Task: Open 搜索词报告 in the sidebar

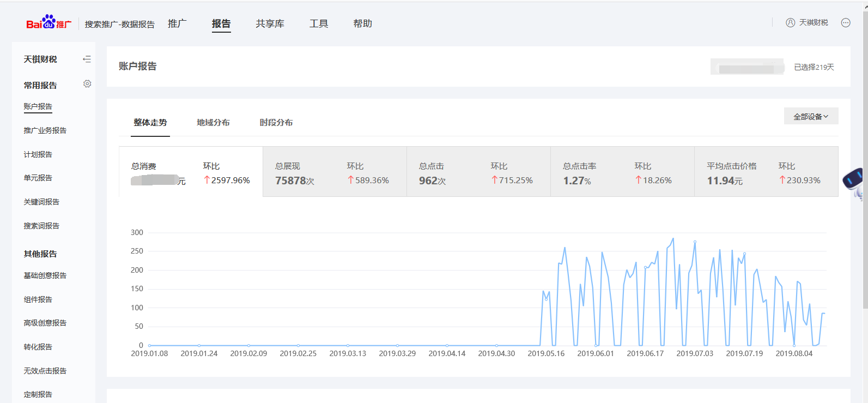Action: click(41, 226)
